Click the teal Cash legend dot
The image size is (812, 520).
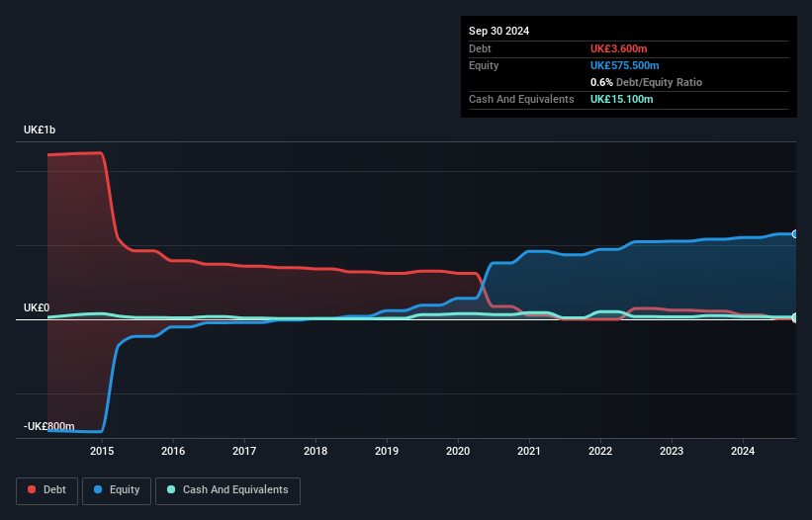coord(171,489)
